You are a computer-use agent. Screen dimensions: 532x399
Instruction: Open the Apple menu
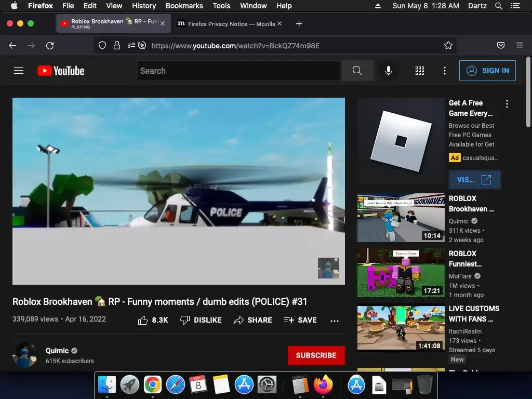pyautogui.click(x=14, y=6)
